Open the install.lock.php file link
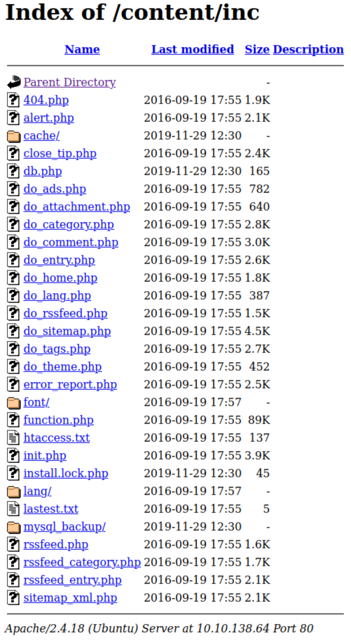Screen dimensions: 351x644 [x=66, y=474]
